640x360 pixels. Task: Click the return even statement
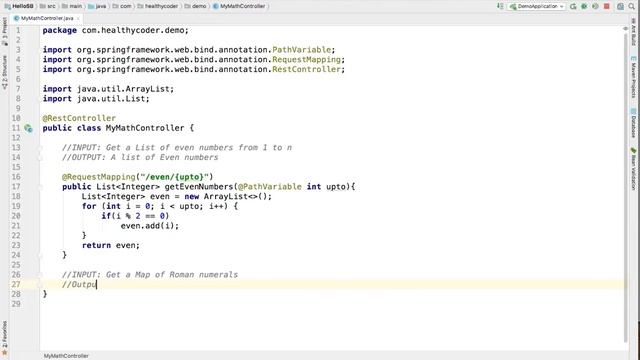pos(111,245)
